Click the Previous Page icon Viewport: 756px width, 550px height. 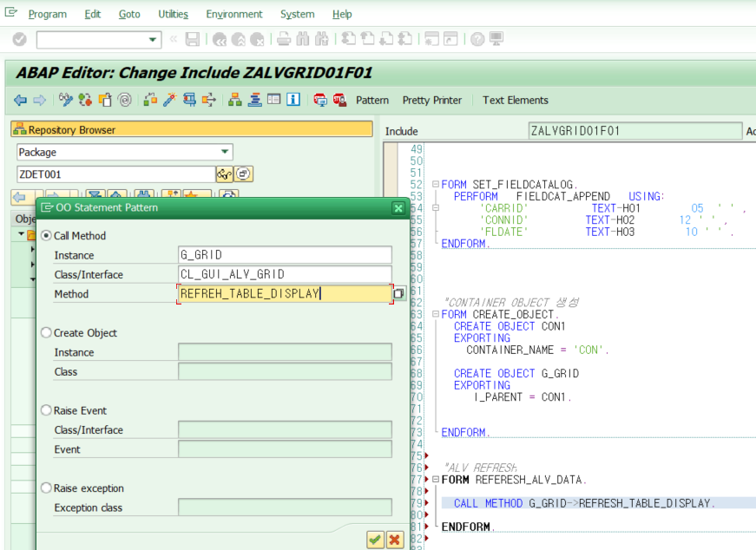point(367,39)
